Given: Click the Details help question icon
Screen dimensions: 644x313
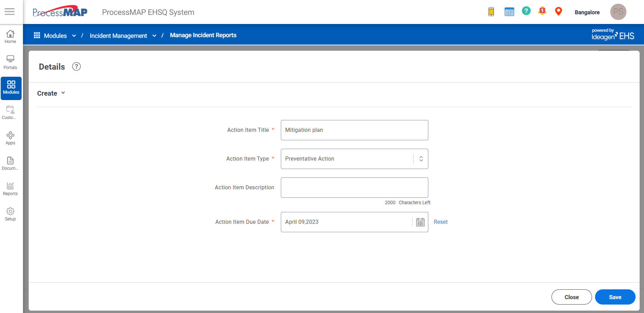Looking at the screenshot, I should pyautogui.click(x=77, y=67).
